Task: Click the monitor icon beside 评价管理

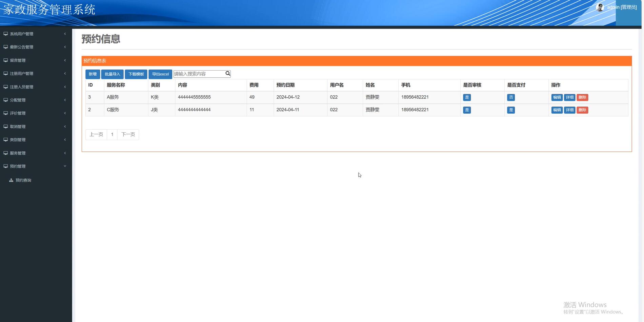Action: (x=6, y=113)
